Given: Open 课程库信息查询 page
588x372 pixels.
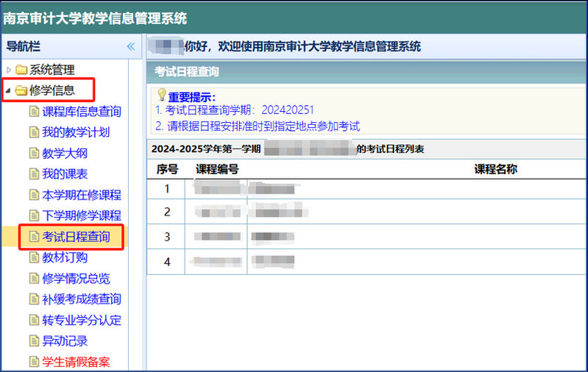Looking at the screenshot, I should point(81,112).
